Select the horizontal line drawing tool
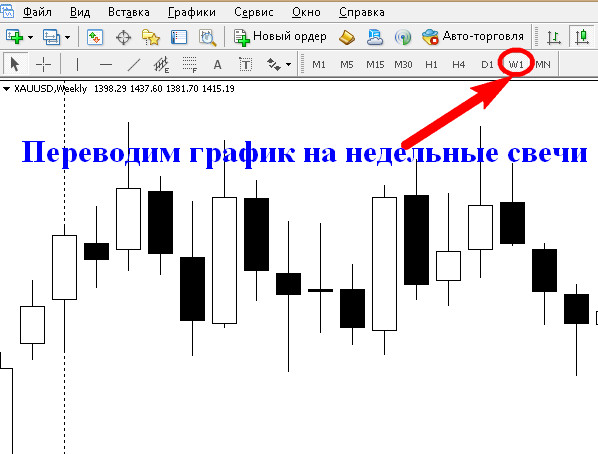The image size is (598, 454). pyautogui.click(x=106, y=64)
